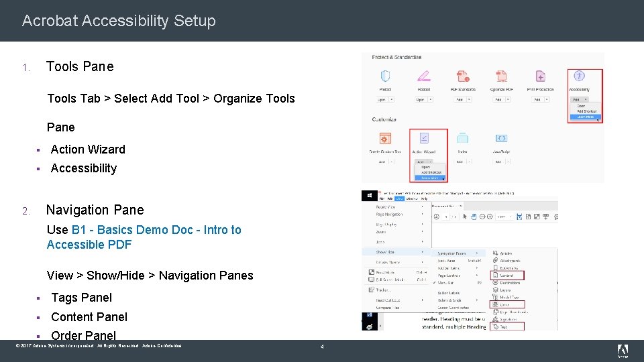This screenshot has width=644, height=362.
Task: Click the zoom out minus icon
Action: coord(482,217)
